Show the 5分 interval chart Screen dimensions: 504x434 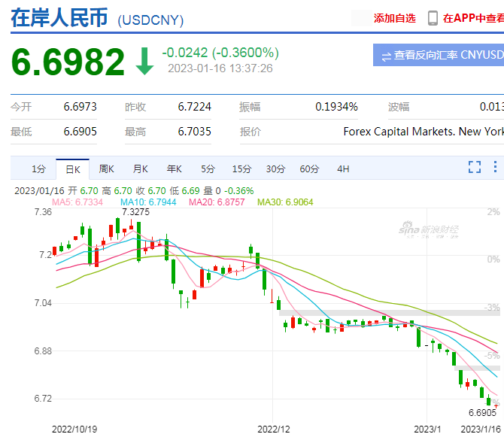(208, 169)
